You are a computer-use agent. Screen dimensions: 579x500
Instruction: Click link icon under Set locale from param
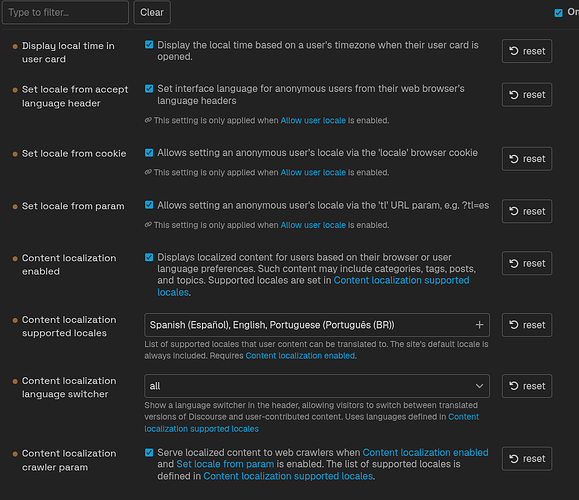coord(148,225)
